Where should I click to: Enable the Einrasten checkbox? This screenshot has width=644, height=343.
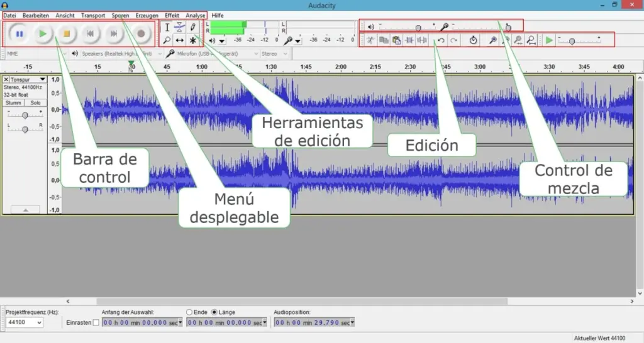96,323
